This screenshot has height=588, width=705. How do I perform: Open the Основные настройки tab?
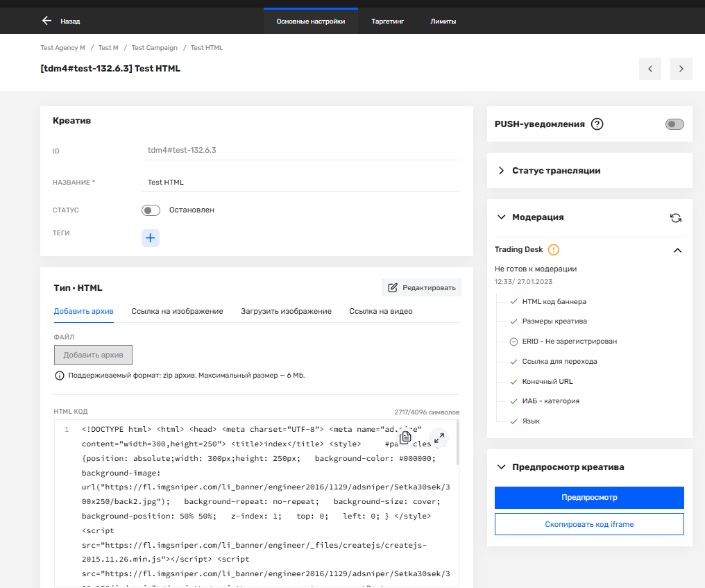click(x=311, y=21)
